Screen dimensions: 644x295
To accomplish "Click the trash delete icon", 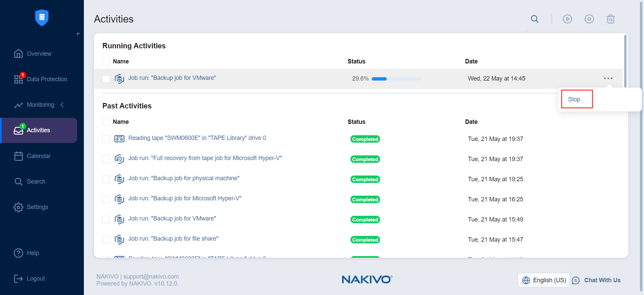I will [x=610, y=19].
